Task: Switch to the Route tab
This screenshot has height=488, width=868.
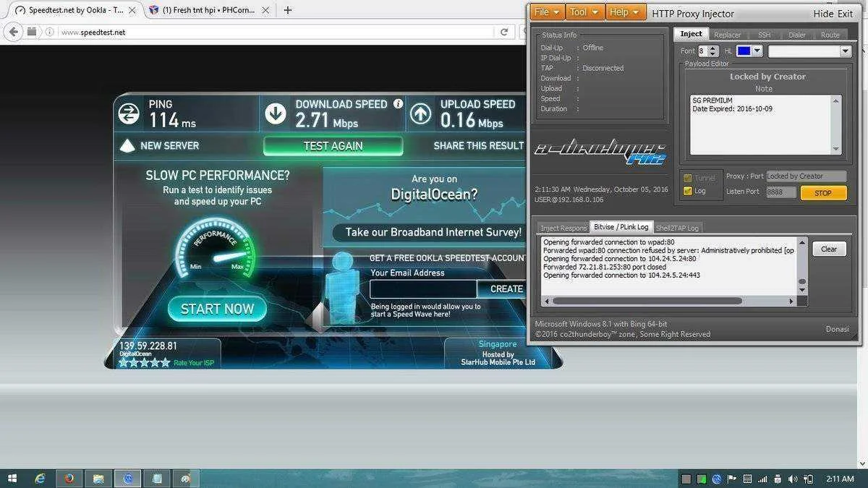Action: coord(830,35)
